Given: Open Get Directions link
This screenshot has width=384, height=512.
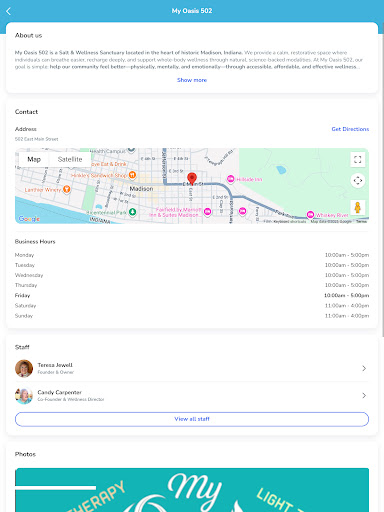Looking at the screenshot, I should (x=350, y=129).
